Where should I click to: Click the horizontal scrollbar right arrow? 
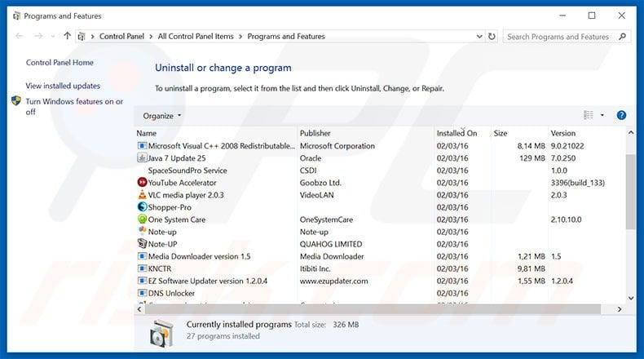[620, 309]
